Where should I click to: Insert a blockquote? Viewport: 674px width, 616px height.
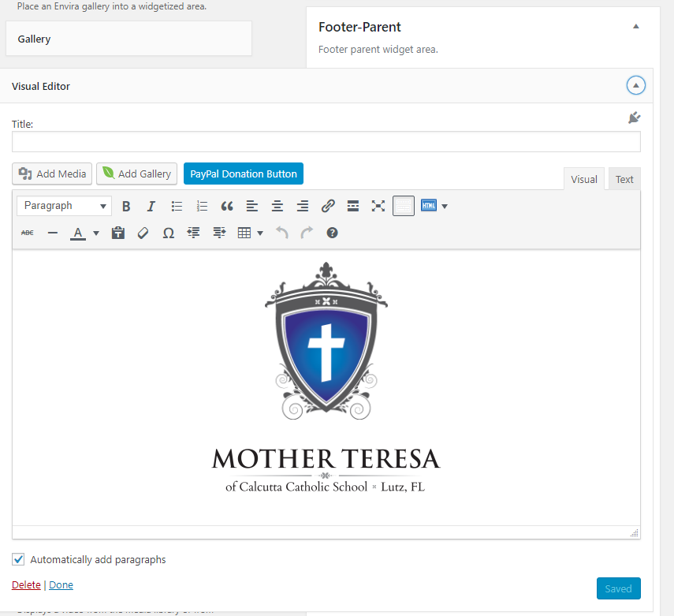click(227, 206)
